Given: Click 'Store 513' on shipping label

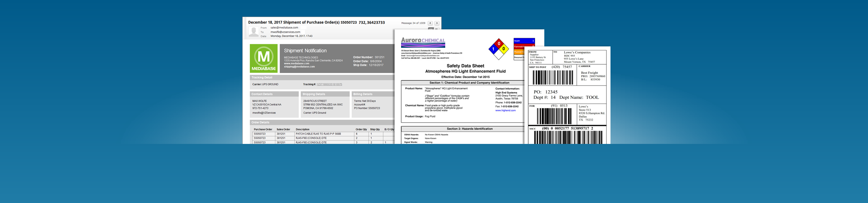Looking at the screenshot, I should point(584,110).
